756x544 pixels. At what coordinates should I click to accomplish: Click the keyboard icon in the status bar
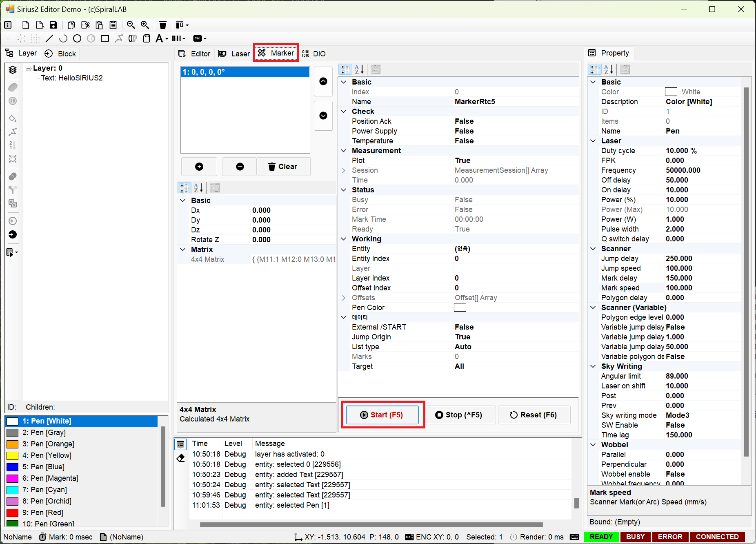point(574,537)
